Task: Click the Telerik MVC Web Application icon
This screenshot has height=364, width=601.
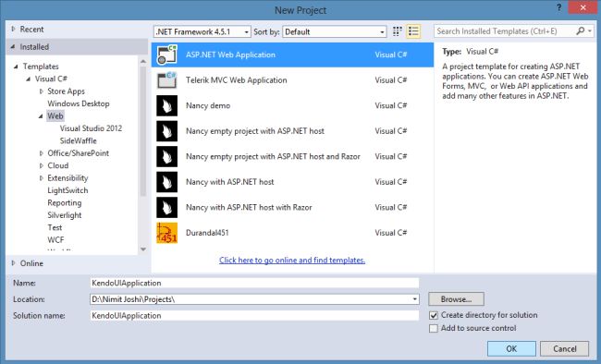Action: pyautogui.click(x=166, y=80)
